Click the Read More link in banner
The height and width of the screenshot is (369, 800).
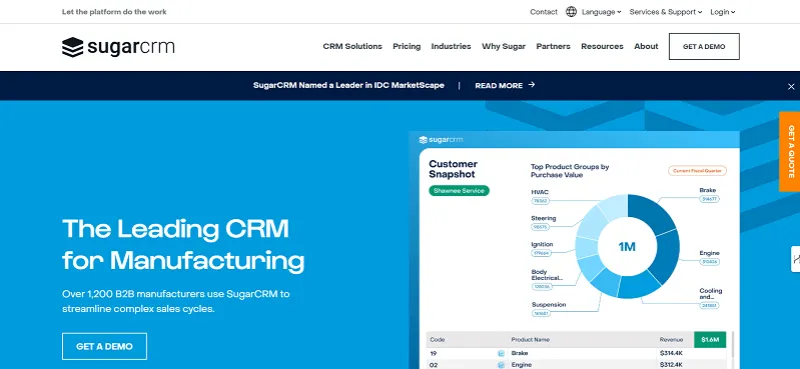[x=505, y=85]
